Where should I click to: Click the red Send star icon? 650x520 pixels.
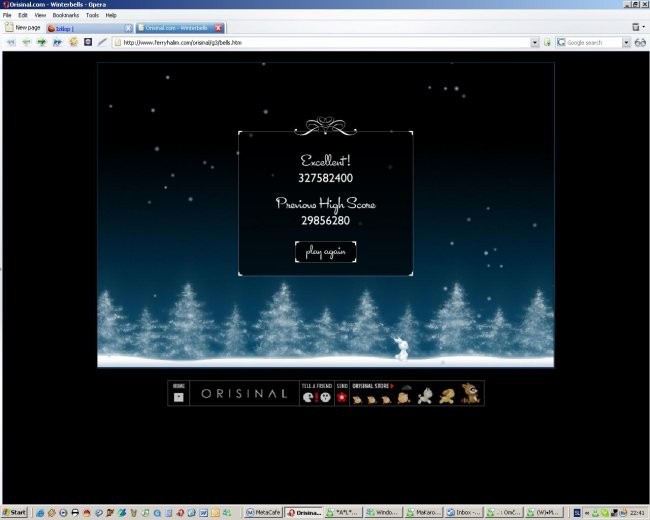coord(342,397)
